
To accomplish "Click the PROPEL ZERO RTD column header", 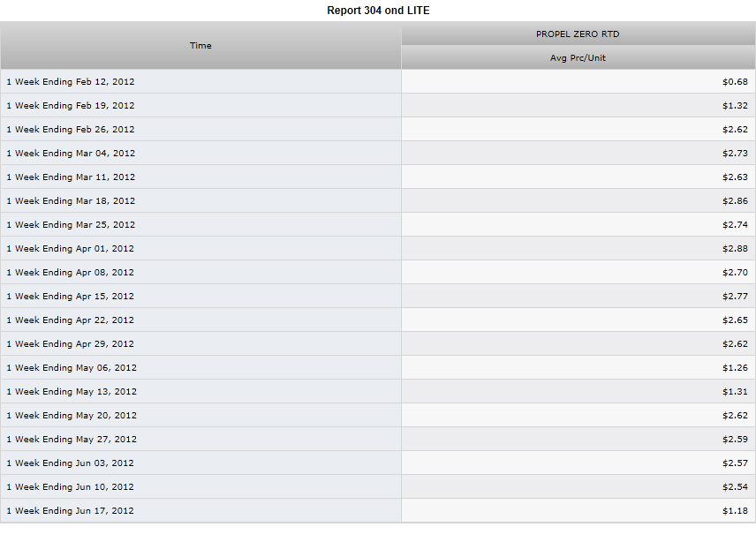I will [578, 34].
